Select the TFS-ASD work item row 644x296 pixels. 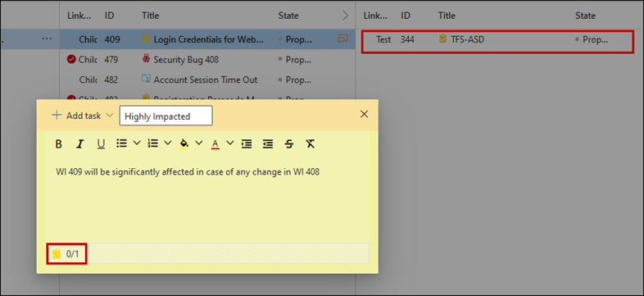[x=497, y=40]
